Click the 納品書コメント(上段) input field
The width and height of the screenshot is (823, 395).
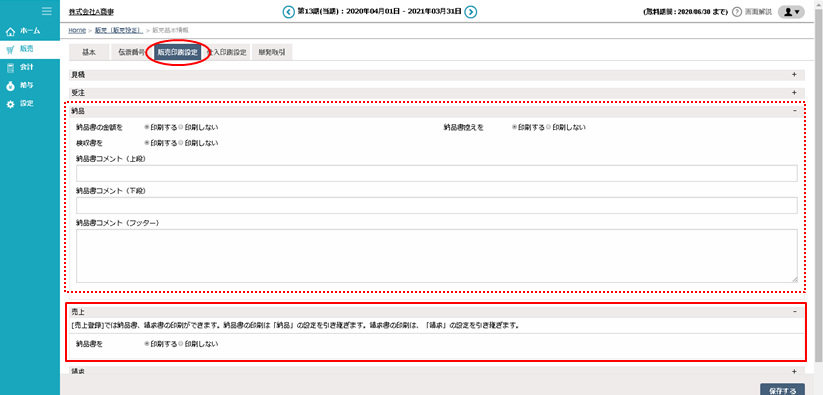coord(437,174)
